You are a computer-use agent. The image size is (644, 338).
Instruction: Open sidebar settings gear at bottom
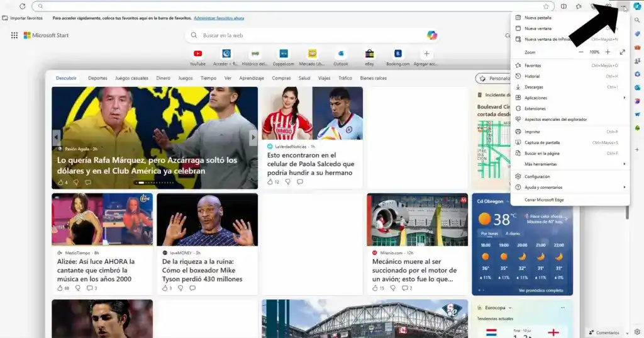click(x=637, y=332)
